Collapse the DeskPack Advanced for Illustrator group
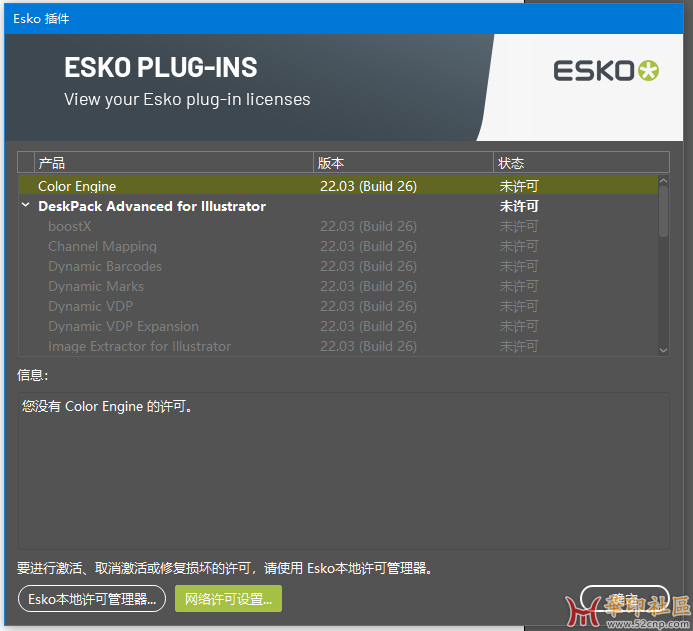The image size is (693, 631). tap(26, 205)
